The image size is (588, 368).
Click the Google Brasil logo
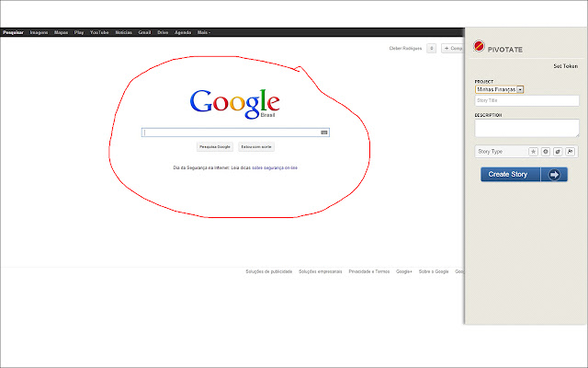point(235,104)
